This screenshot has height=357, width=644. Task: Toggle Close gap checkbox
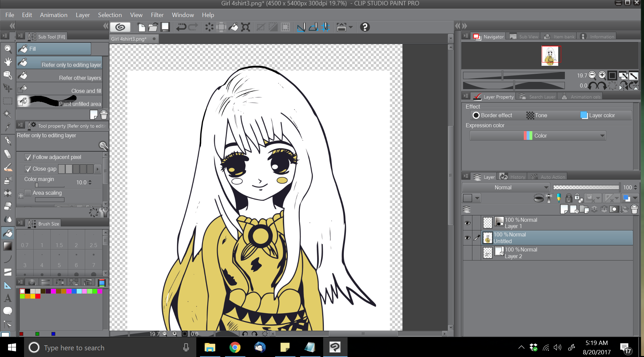(x=28, y=169)
